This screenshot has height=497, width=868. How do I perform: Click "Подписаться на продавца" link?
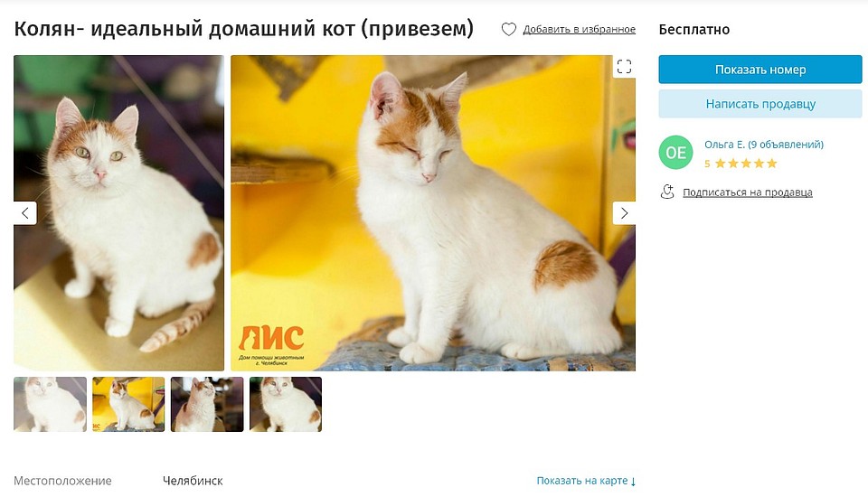tap(748, 192)
